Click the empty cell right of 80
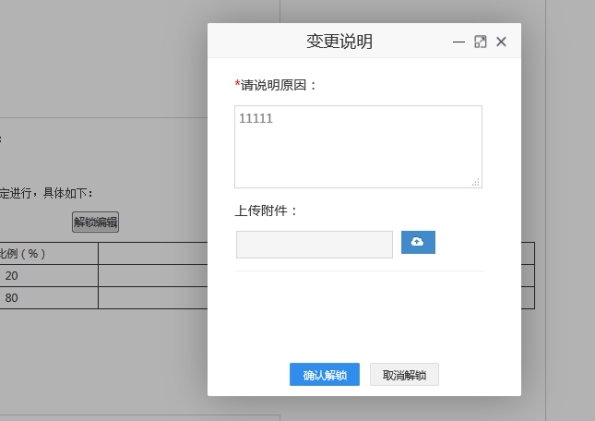 (153, 298)
